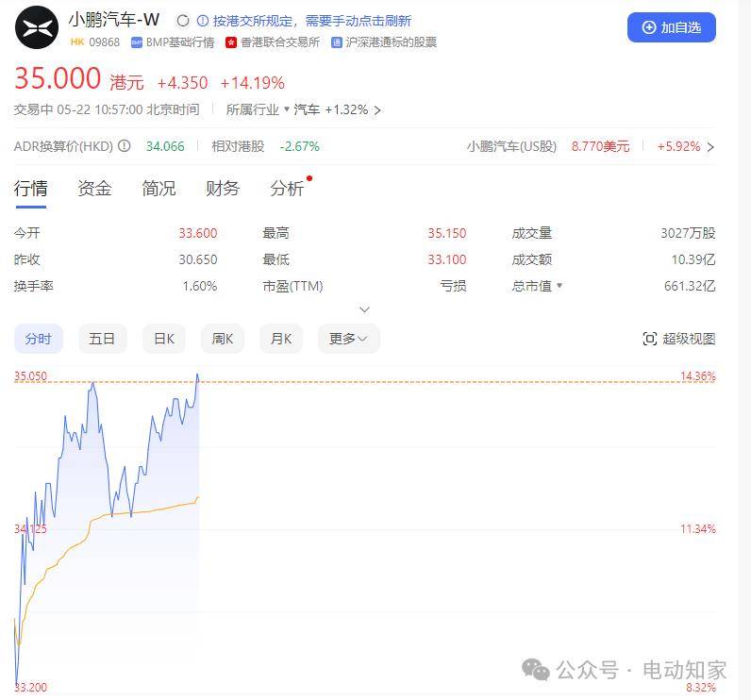This screenshot has width=751, height=700.
Task: Click the BMP basic quotes icon
Action: (x=136, y=42)
